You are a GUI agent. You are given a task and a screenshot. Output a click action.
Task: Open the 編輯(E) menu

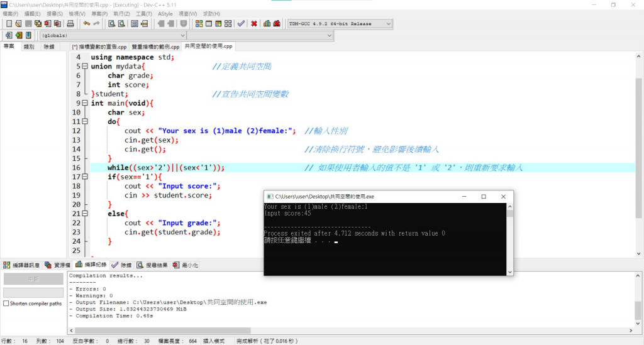click(33, 14)
